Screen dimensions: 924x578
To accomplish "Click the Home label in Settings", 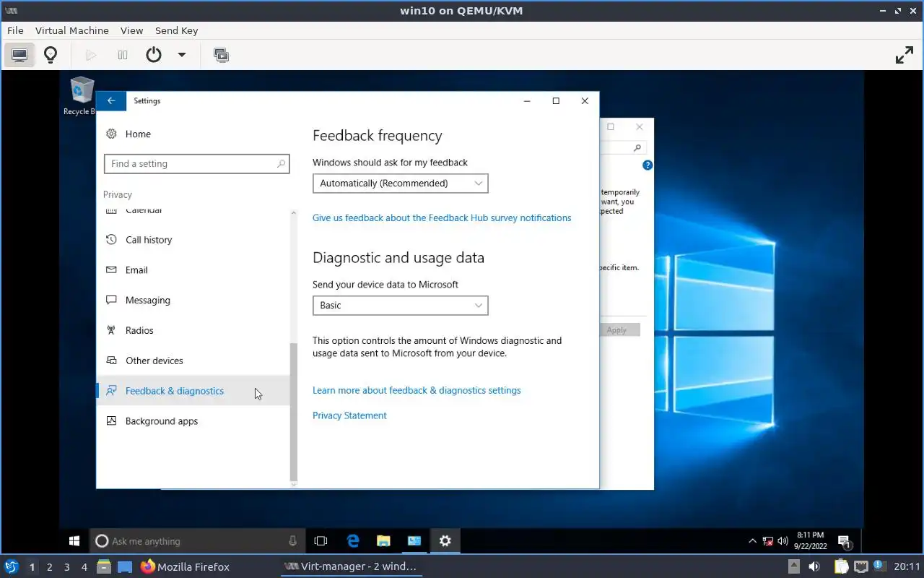I will pos(138,134).
